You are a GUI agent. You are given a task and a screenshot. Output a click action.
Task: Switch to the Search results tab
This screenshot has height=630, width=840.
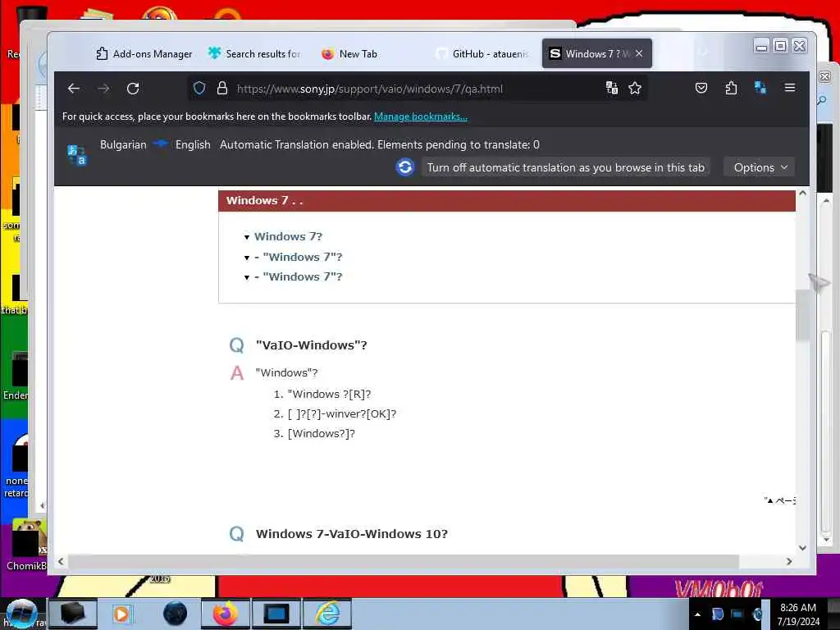click(x=255, y=53)
